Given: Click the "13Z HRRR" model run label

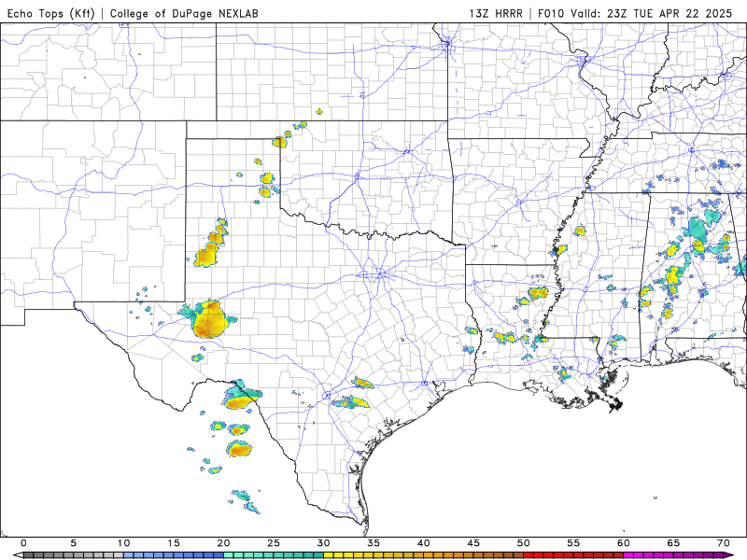Looking at the screenshot, I should click(x=496, y=13).
